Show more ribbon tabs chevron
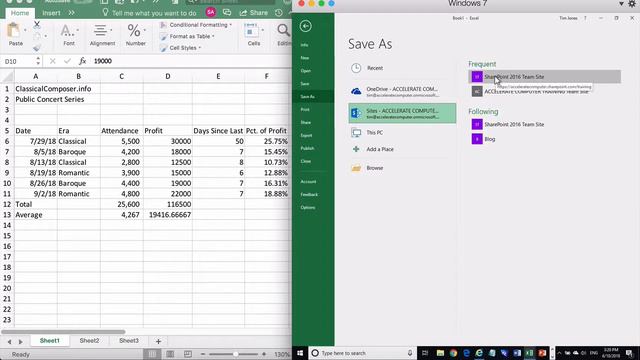The image size is (640, 360). pyautogui.click(x=72, y=13)
